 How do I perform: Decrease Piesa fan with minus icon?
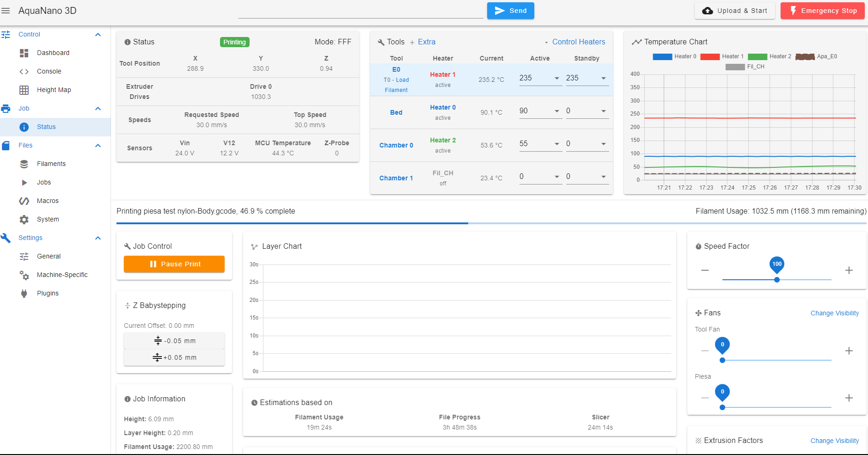[705, 398]
